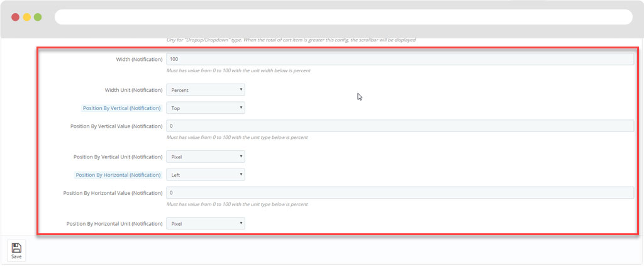
Task: Click the Save floppy disk icon
Action: (x=16, y=248)
